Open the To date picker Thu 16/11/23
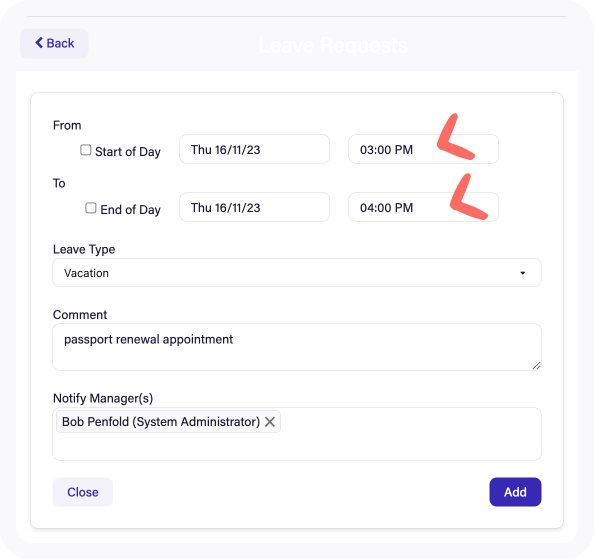594x559 pixels. click(255, 207)
